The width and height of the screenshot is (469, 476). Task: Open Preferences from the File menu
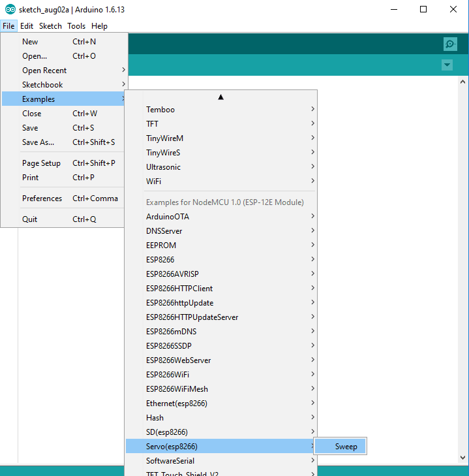(42, 198)
